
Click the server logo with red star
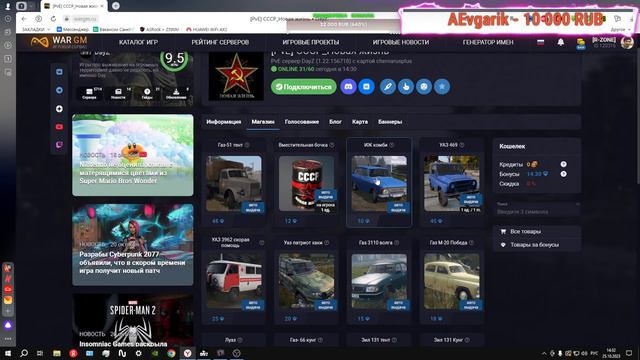click(x=236, y=76)
